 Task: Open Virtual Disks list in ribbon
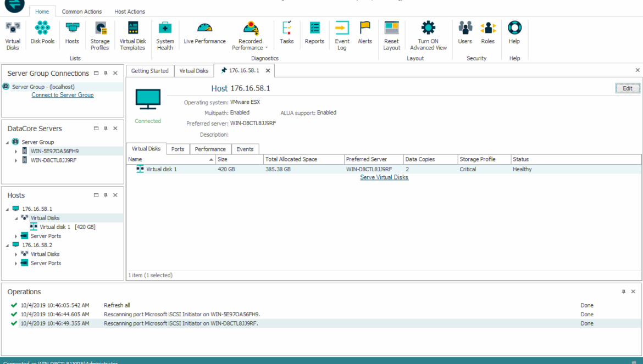click(x=13, y=36)
